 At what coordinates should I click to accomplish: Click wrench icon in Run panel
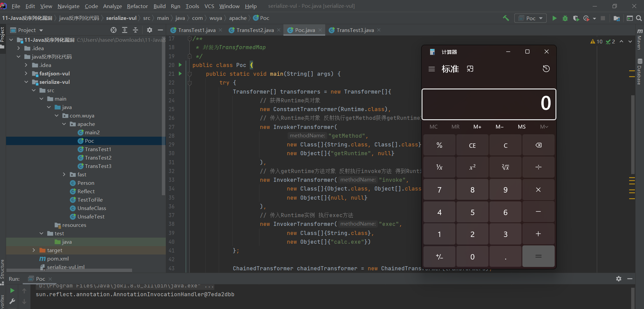12,302
